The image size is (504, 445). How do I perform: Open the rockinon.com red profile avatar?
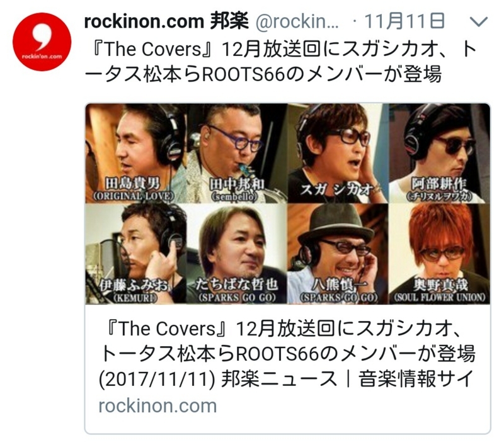pos(42,42)
